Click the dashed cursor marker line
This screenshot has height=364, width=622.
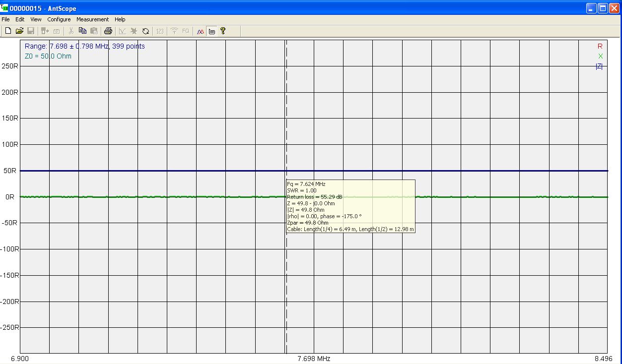[286, 124]
